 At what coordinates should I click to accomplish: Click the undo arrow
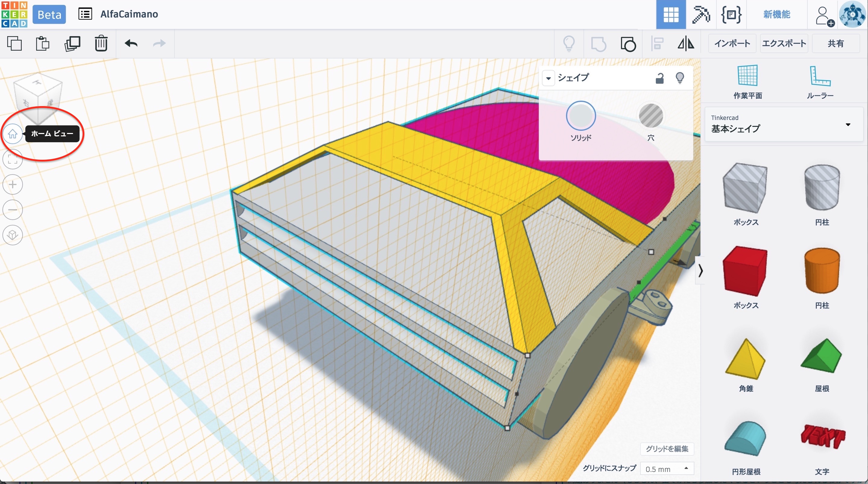point(131,43)
